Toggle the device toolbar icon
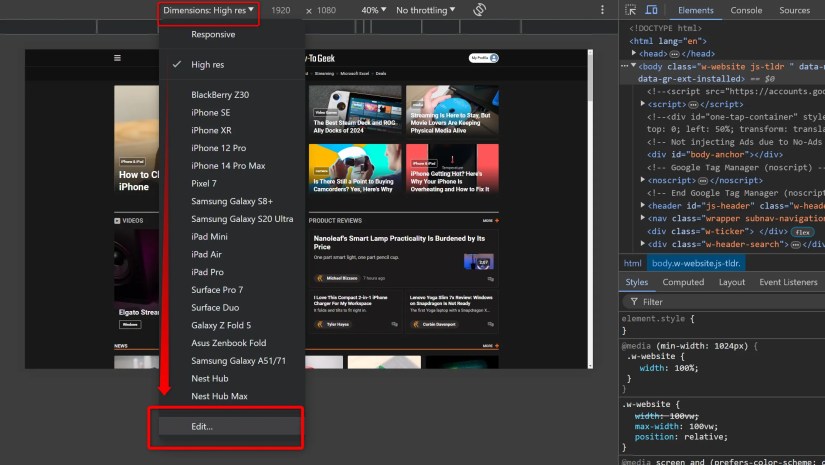Image resolution: width=825 pixels, height=465 pixels. (651, 10)
